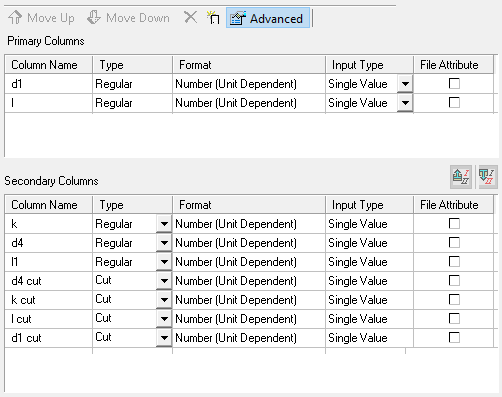Check File Attribute box for k row
Viewport: 502px width, 397px height.
point(454,223)
